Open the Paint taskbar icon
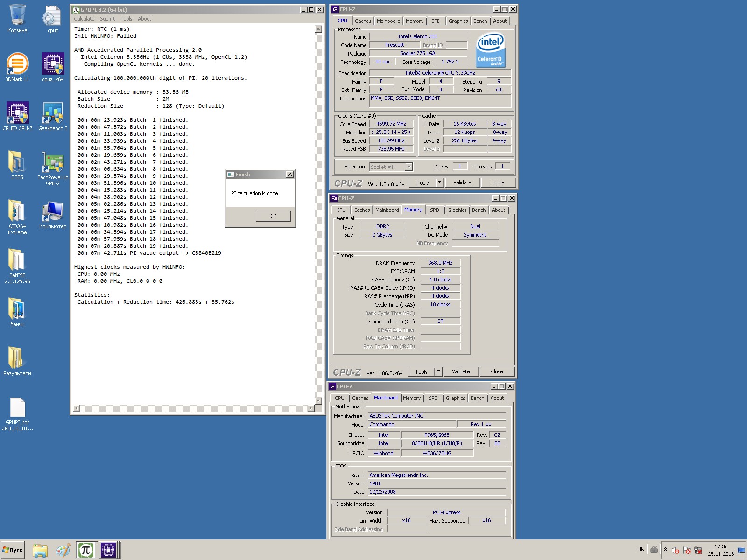The width and height of the screenshot is (747, 560). 63,550
